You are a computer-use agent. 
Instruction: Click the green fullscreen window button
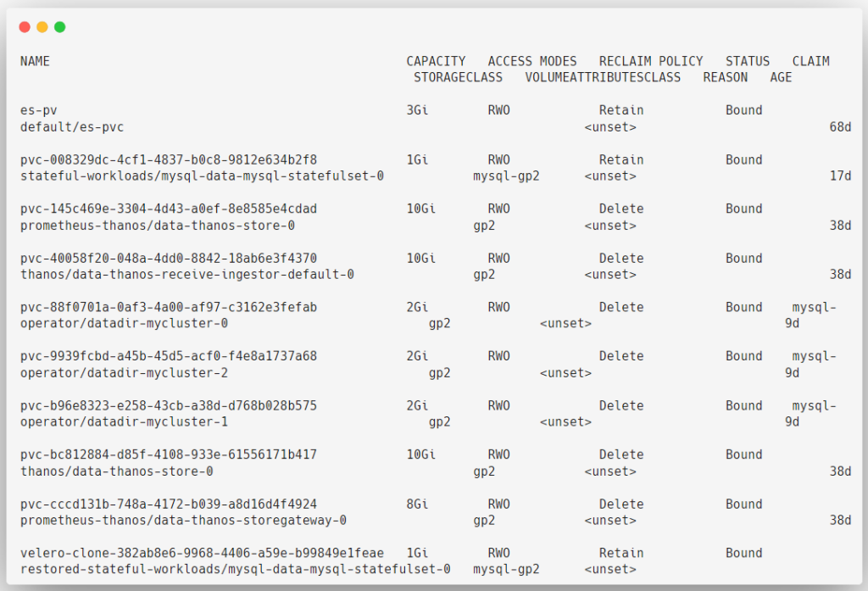(59, 26)
